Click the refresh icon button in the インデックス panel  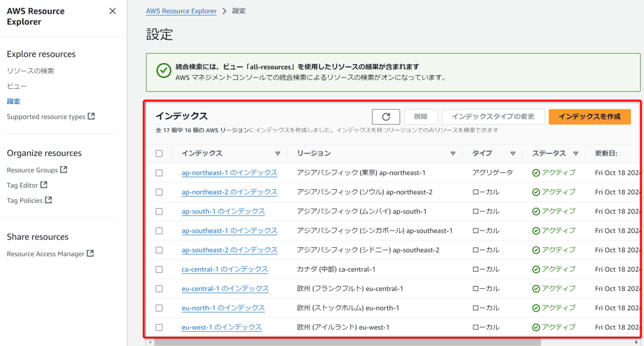(386, 116)
